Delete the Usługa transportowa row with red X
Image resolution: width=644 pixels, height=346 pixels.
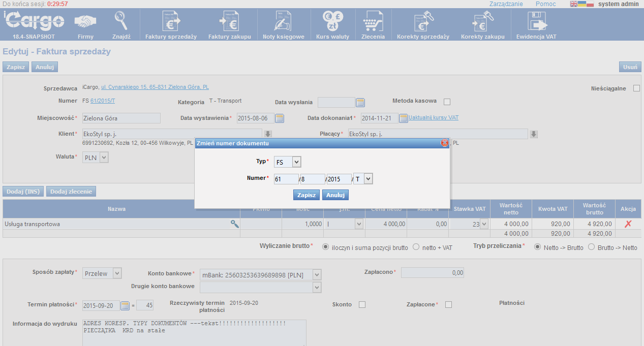[x=628, y=224]
